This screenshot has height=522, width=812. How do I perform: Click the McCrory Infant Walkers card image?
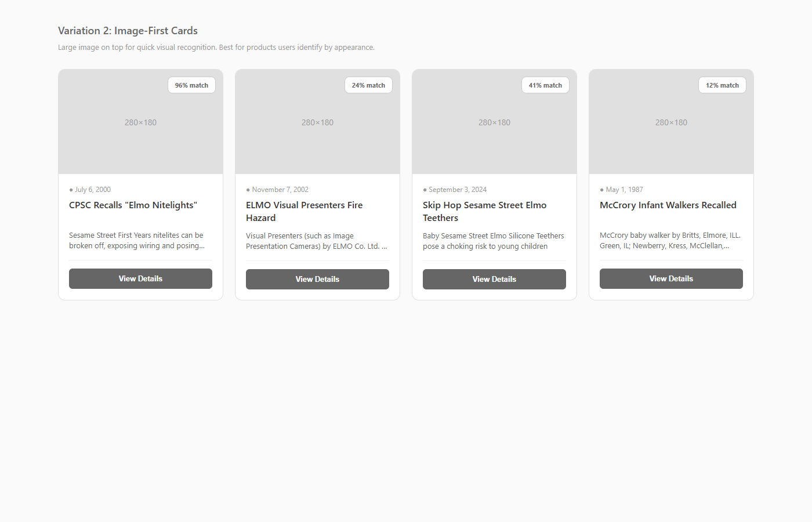click(671, 122)
